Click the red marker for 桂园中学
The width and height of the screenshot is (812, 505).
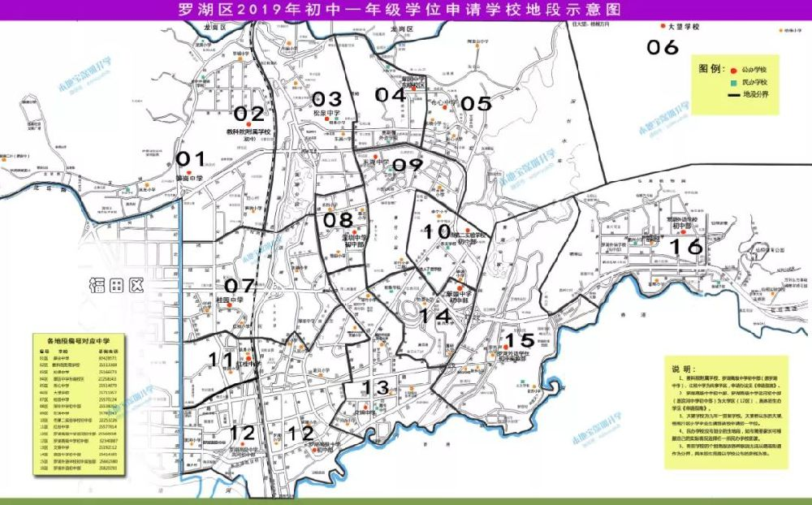point(229,305)
